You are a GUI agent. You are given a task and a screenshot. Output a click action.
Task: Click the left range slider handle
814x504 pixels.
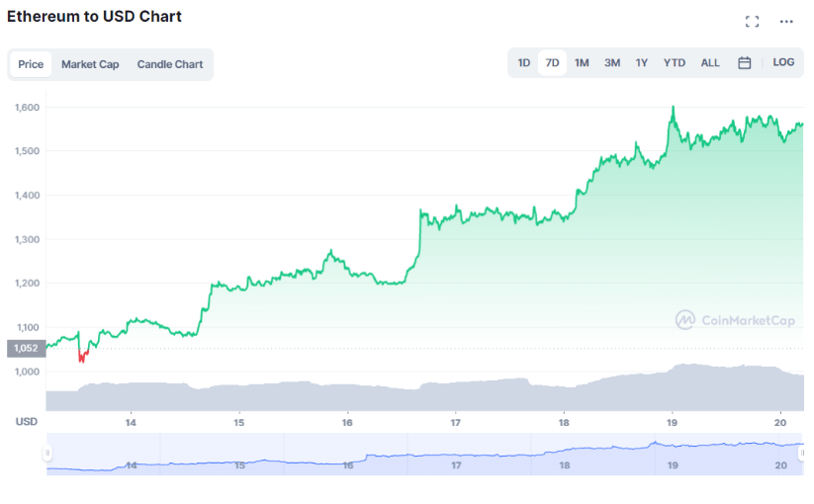click(46, 454)
